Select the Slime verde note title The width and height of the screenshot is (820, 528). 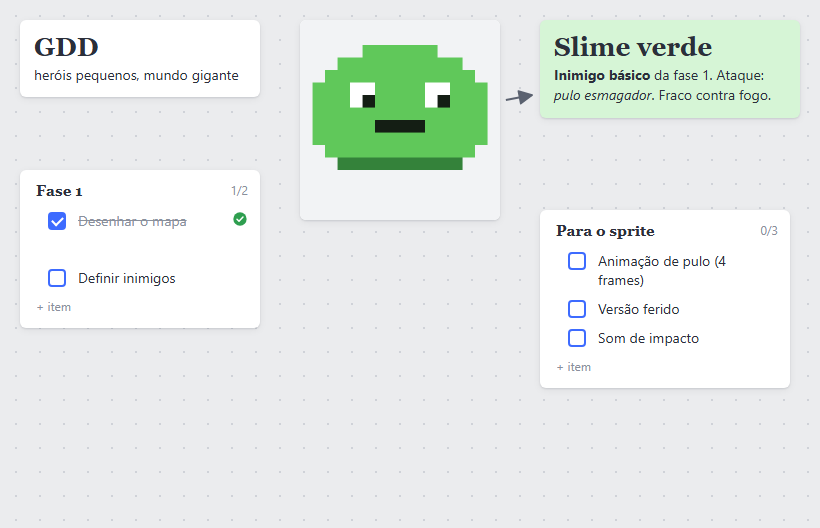pyautogui.click(x=633, y=48)
